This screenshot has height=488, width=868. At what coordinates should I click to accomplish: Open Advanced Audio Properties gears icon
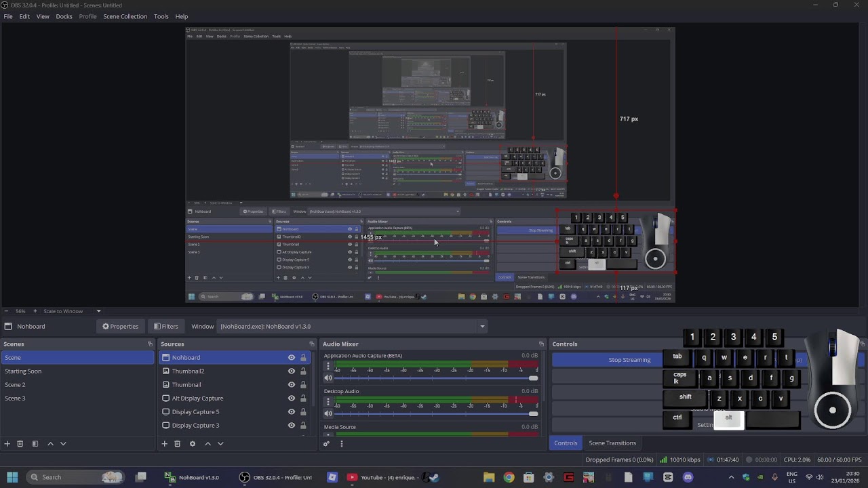point(326,444)
